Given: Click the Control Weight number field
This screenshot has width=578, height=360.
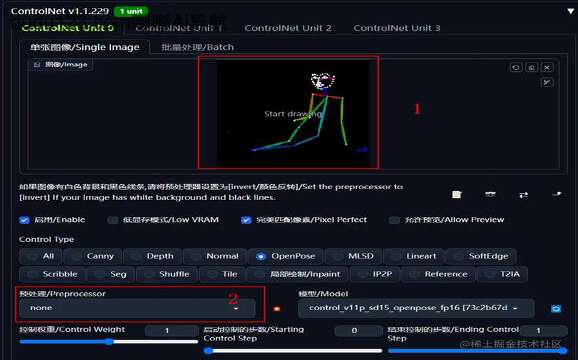Looking at the screenshot, I should click(x=171, y=331).
